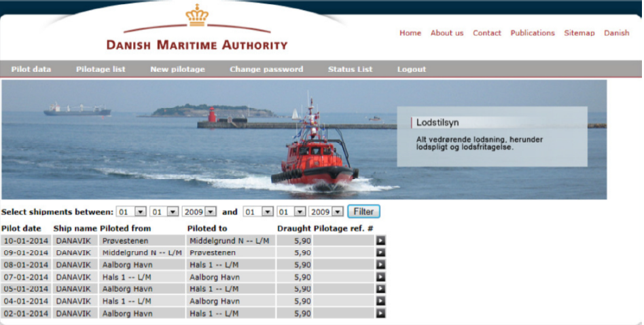This screenshot has height=325, width=644.
Task: Open the Contact link
Action: coord(486,33)
